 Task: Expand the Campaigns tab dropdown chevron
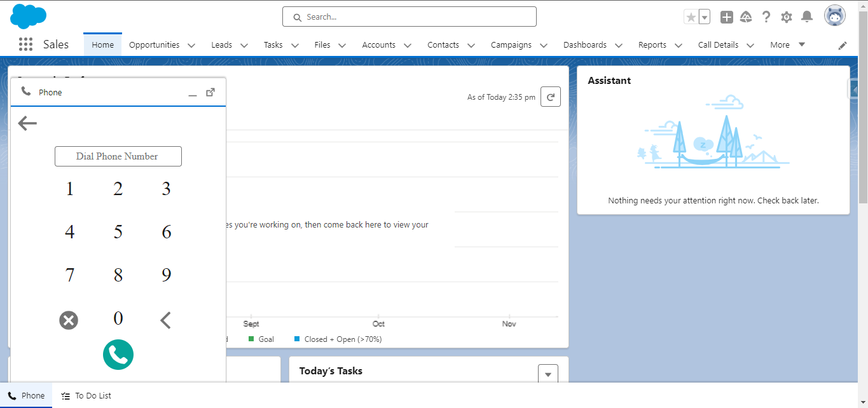coord(544,45)
